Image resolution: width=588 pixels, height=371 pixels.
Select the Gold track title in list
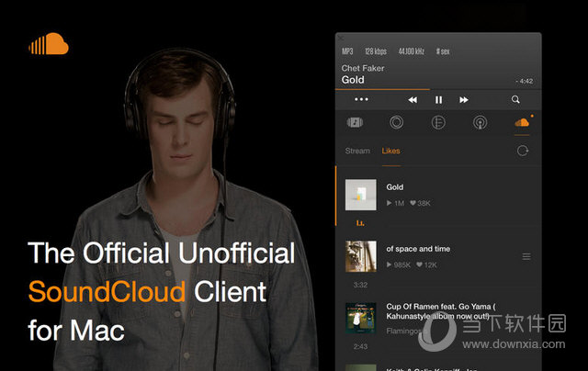pos(395,187)
